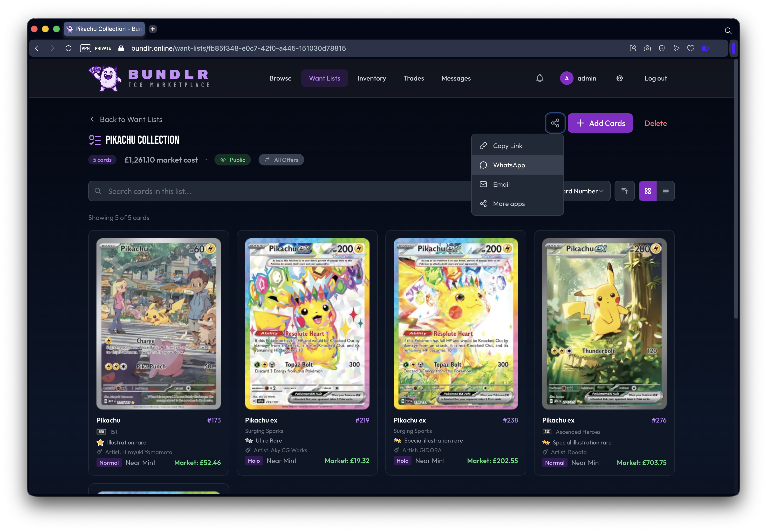Screen dimensions: 767x532
Task: Click the Normal tag on card #276
Action: (x=555, y=463)
